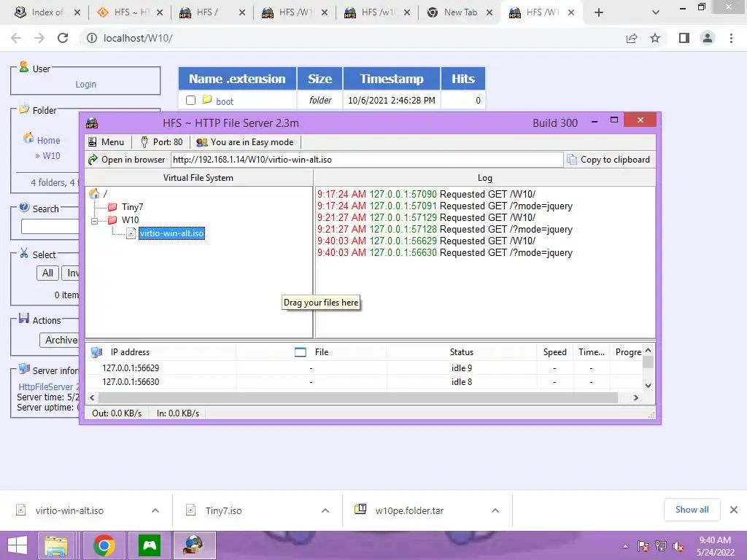Click the connection list scroll-down arrow
The image size is (747, 560).
tap(648, 385)
